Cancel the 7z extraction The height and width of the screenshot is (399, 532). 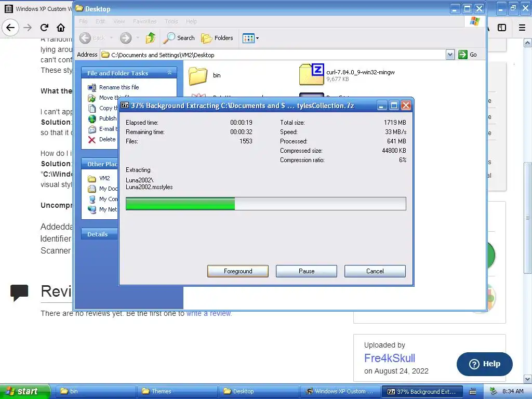coord(375,271)
